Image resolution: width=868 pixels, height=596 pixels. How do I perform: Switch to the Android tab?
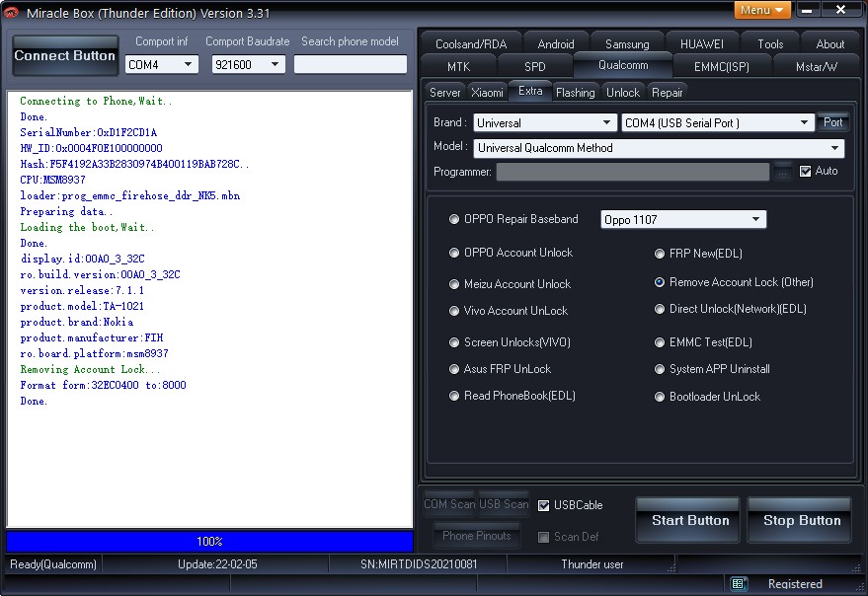pos(556,44)
